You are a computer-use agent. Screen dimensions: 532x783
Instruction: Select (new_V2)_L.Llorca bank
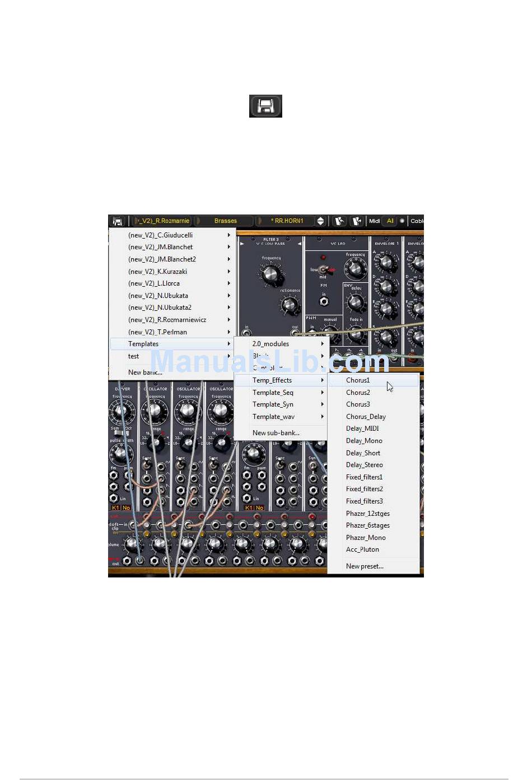pos(171,283)
